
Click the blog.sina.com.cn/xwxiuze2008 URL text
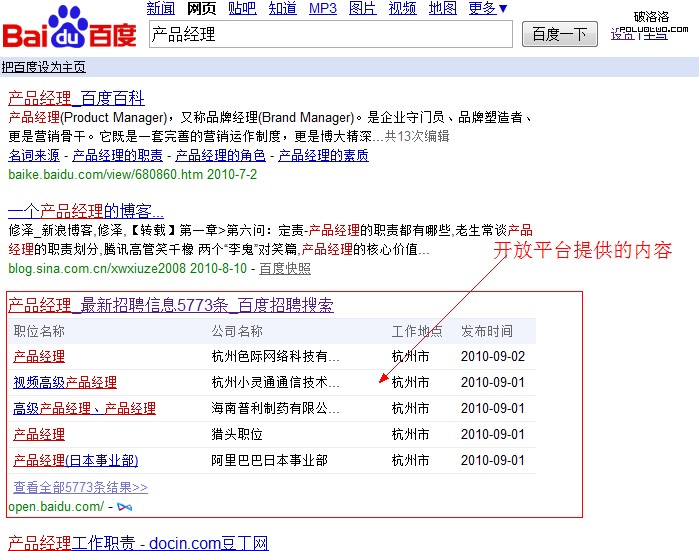97,268
